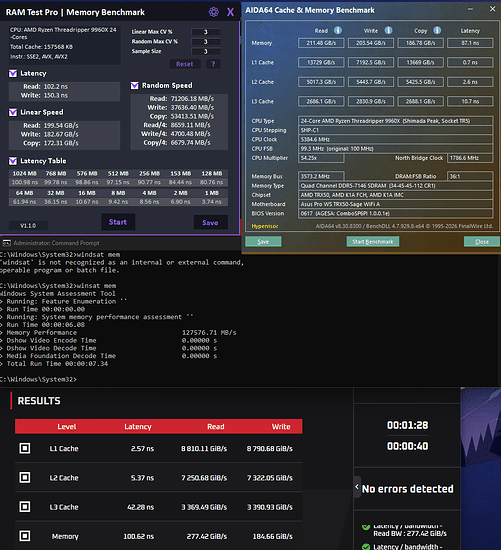This screenshot has width=501, height=550.
Task: Click AIDA64 Save button
Action: [263, 242]
